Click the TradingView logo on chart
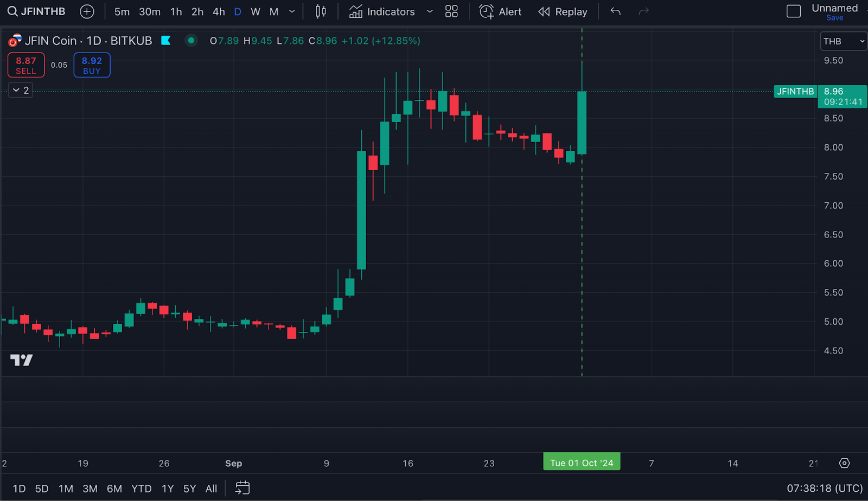 click(x=22, y=360)
